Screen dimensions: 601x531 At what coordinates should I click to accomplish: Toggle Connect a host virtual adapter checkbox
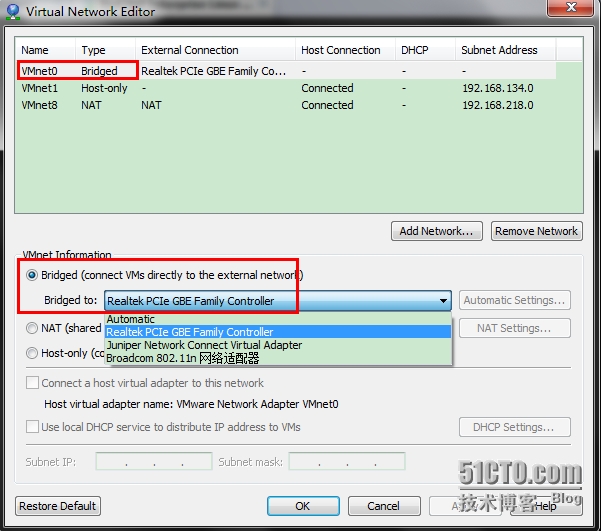(32, 383)
